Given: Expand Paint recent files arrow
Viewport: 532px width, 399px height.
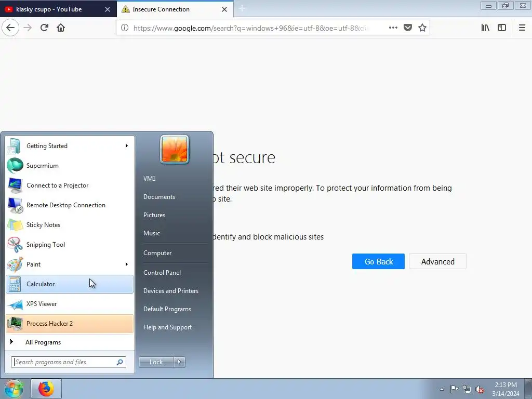Looking at the screenshot, I should pyautogui.click(x=127, y=264).
